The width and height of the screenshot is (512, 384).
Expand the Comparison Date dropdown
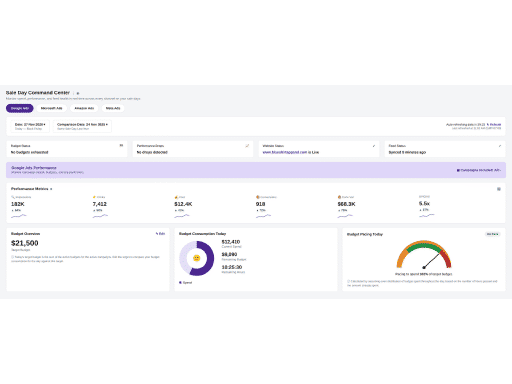point(82,126)
